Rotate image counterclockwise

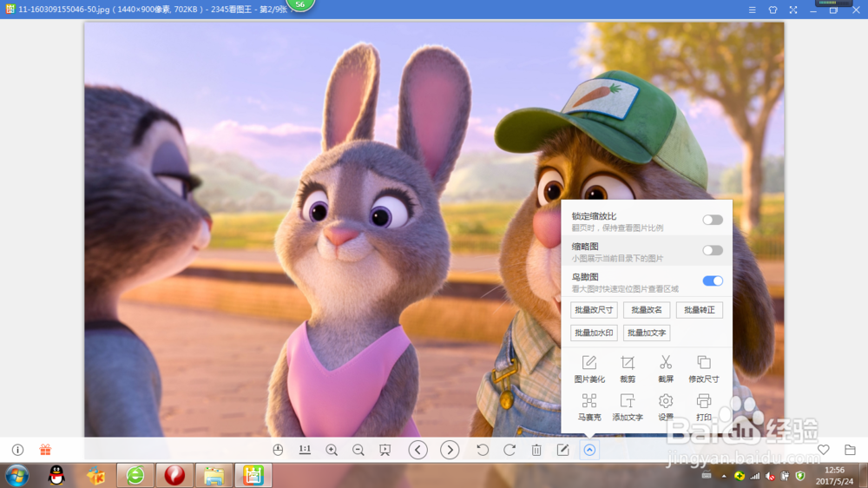[x=483, y=450]
